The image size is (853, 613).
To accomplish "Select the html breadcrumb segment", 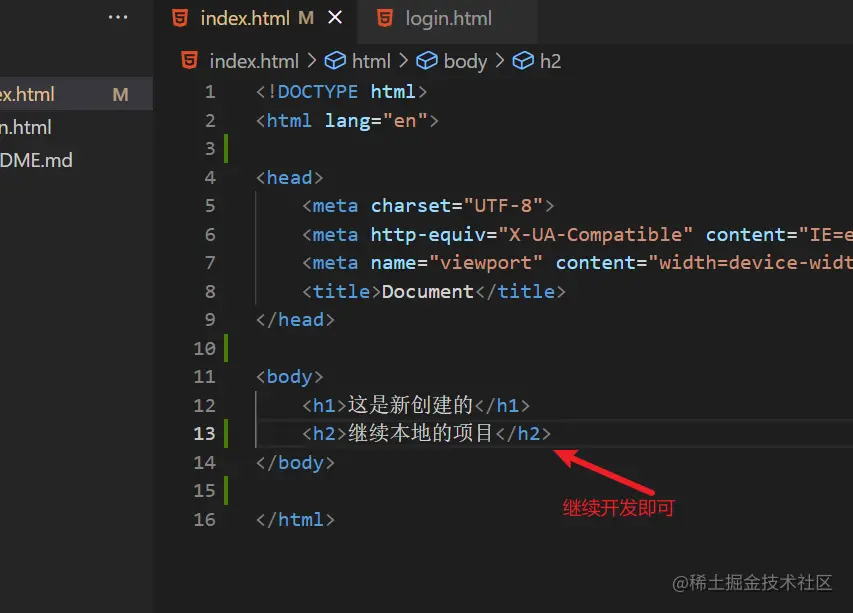I will [x=371, y=61].
